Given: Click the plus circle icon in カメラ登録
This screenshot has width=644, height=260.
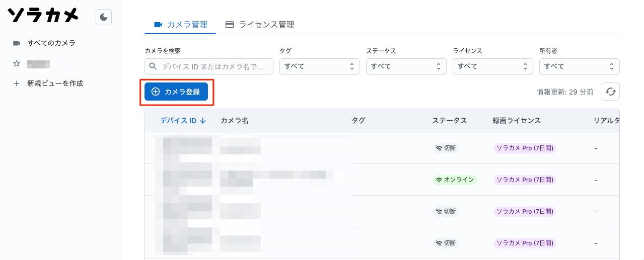Looking at the screenshot, I should (156, 92).
